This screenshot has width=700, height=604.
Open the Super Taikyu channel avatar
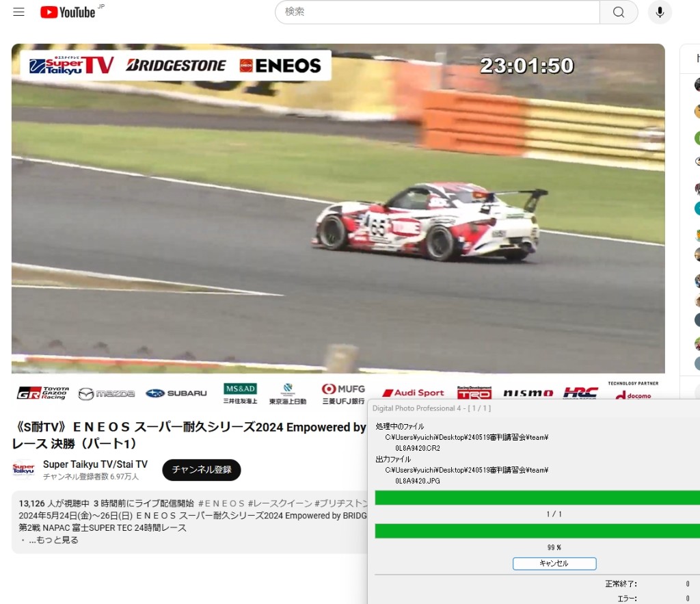[23, 469]
